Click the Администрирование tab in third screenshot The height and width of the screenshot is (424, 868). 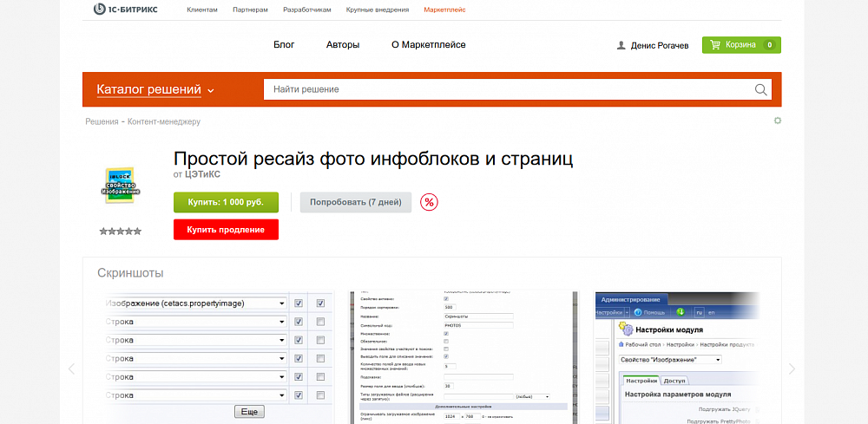[630, 299]
